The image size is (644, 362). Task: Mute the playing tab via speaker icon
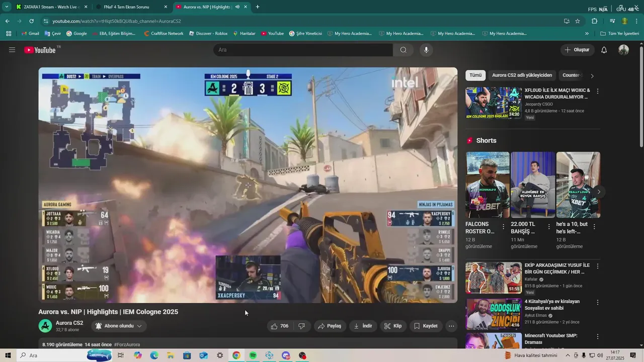pyautogui.click(x=237, y=7)
